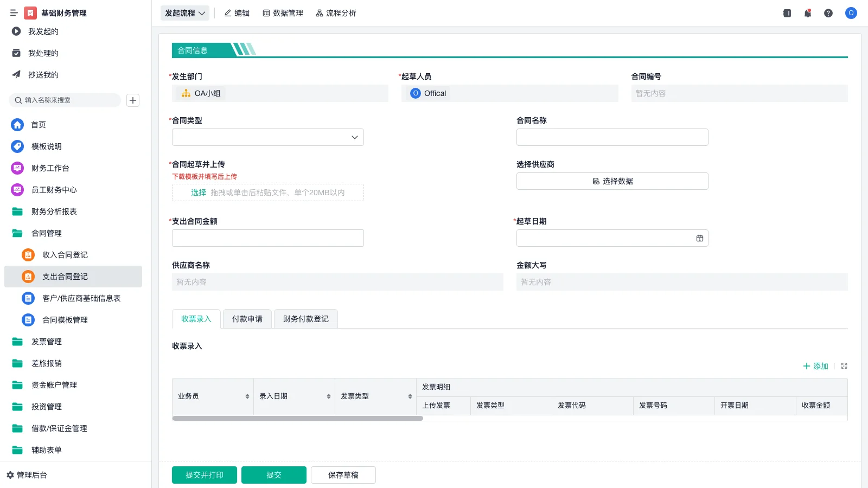
Task: Open the notification bell icon
Action: tap(808, 13)
